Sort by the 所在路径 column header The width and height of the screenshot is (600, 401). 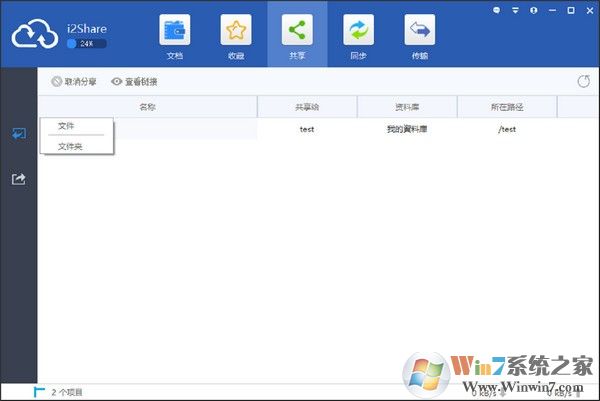[x=507, y=107]
